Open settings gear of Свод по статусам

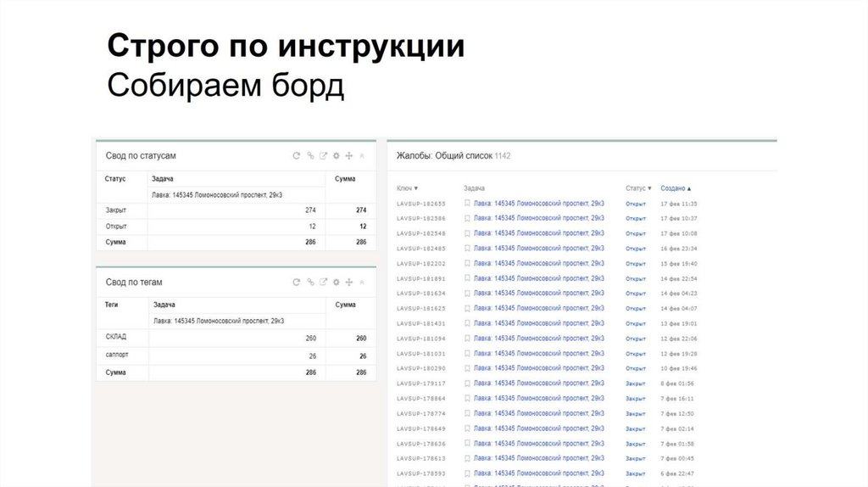pos(337,156)
